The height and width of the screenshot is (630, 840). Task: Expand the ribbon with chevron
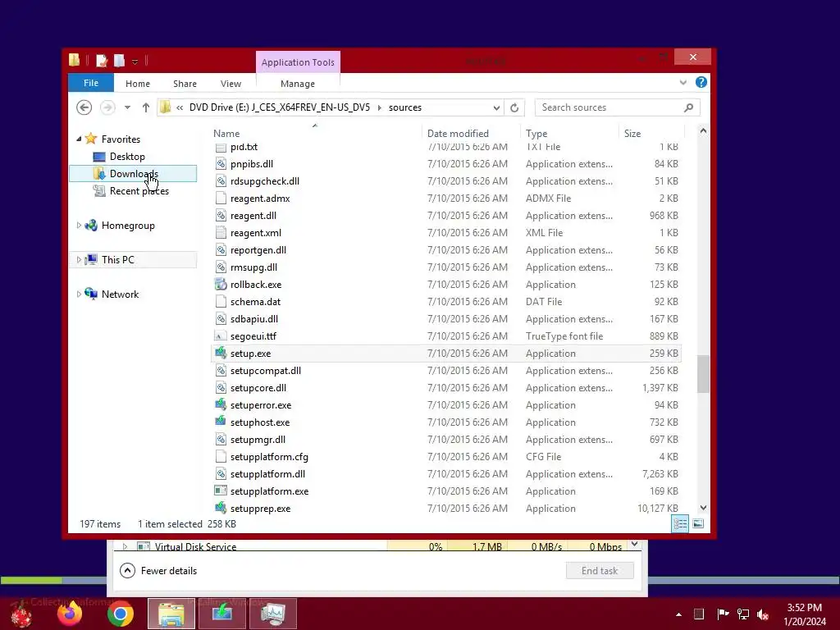(x=683, y=83)
